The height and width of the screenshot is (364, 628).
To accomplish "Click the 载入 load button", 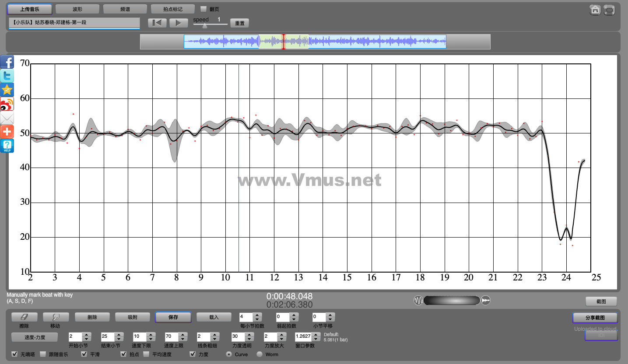I will (x=214, y=317).
